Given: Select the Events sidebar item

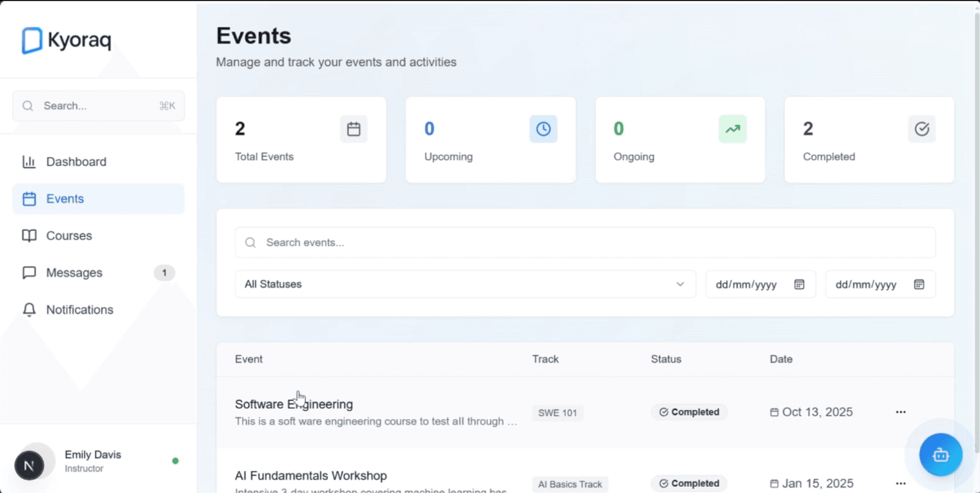Looking at the screenshot, I should [65, 199].
